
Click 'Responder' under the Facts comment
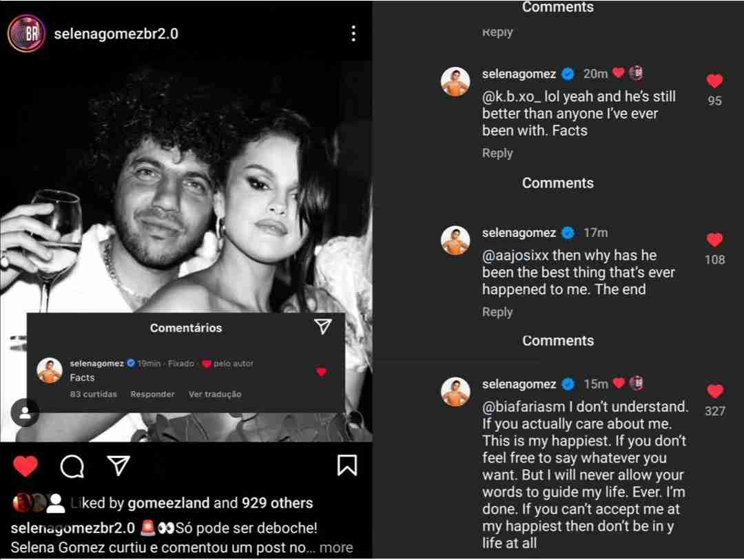coord(152,394)
